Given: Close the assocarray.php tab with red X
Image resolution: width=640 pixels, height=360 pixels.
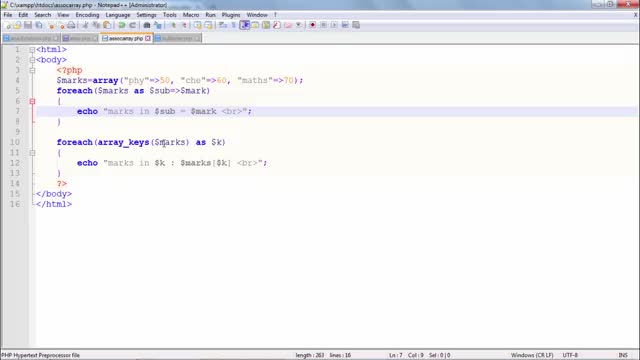Looking at the screenshot, I should point(148,38).
